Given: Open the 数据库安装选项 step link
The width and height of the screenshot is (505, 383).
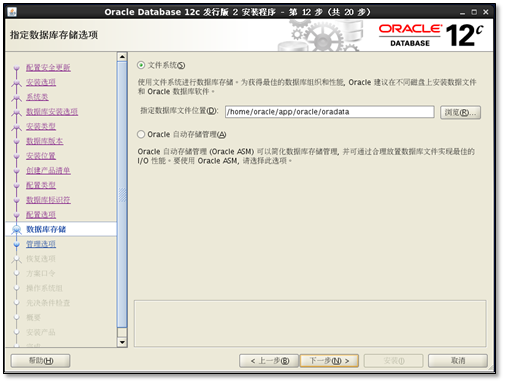Looking at the screenshot, I should (x=52, y=112).
